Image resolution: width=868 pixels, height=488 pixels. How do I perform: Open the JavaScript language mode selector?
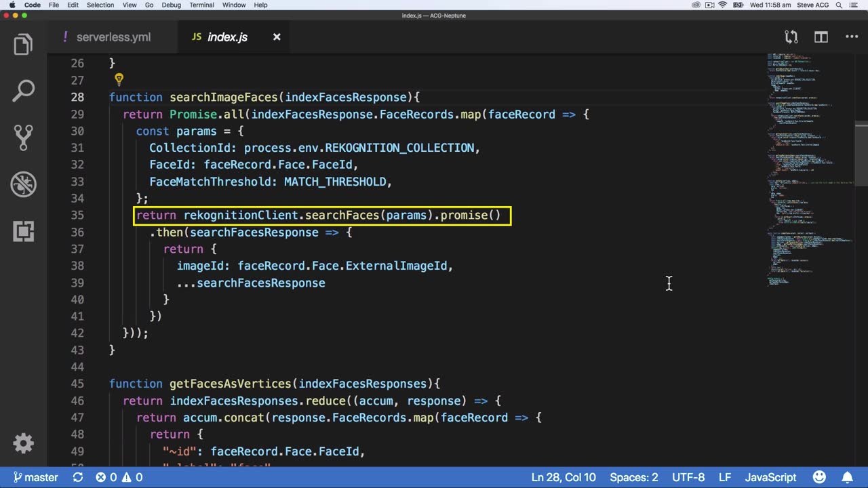(770, 477)
